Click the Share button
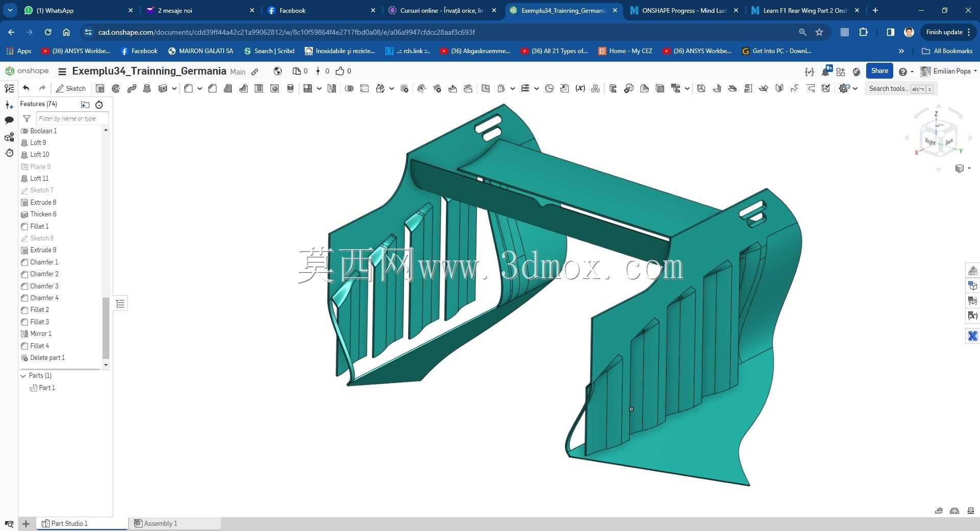980x531 pixels. (x=879, y=71)
